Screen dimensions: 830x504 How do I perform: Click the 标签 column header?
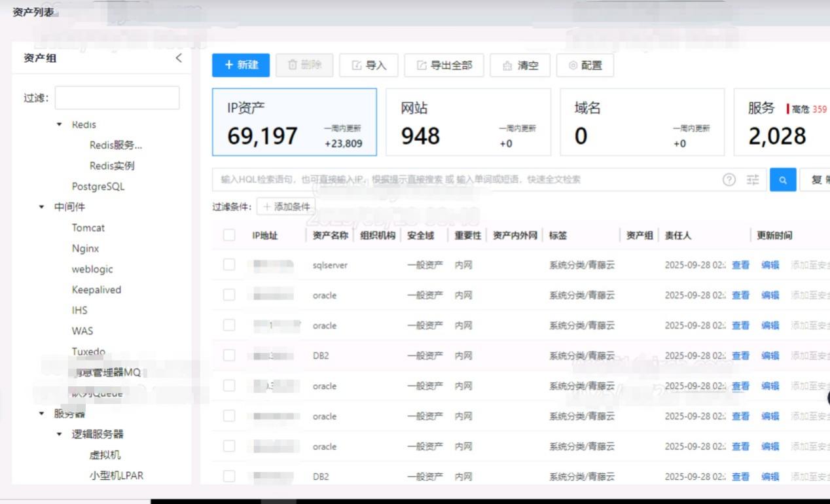(x=558, y=236)
